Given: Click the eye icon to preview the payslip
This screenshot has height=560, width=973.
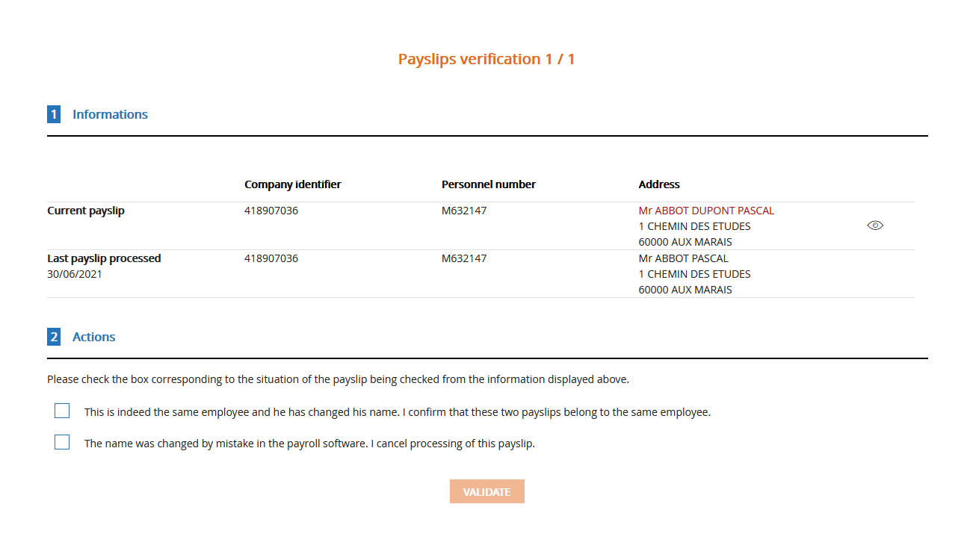Looking at the screenshot, I should click(x=874, y=225).
